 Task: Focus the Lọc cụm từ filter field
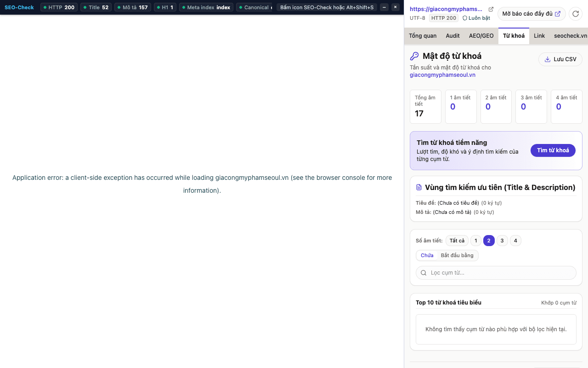tap(496, 273)
